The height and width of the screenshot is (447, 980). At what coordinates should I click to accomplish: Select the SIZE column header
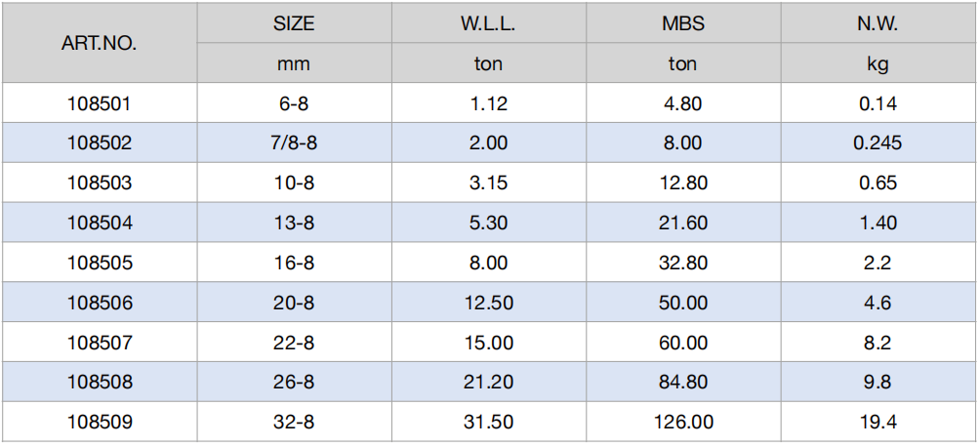point(294,23)
